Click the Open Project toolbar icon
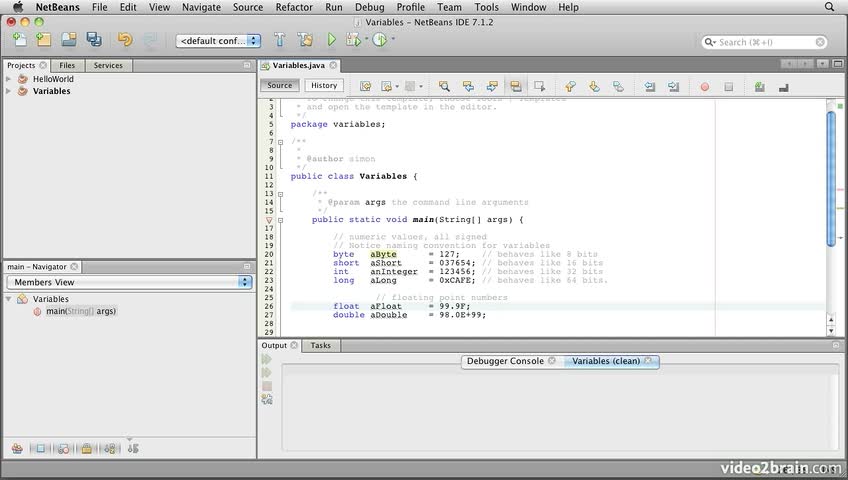 [69, 39]
